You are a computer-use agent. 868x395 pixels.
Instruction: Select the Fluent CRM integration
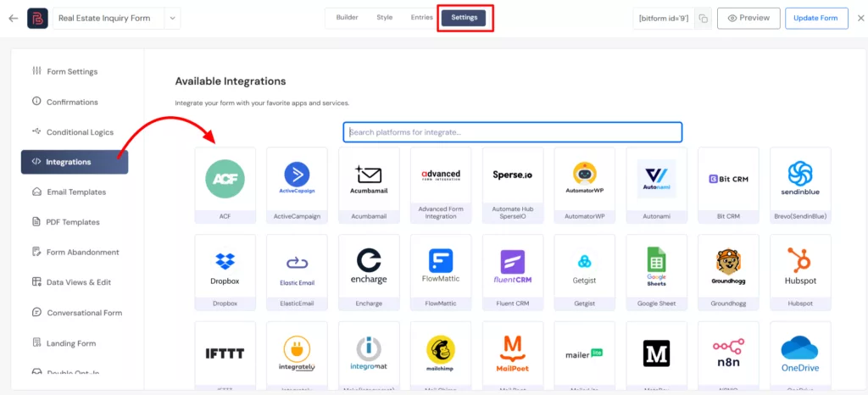(x=513, y=272)
